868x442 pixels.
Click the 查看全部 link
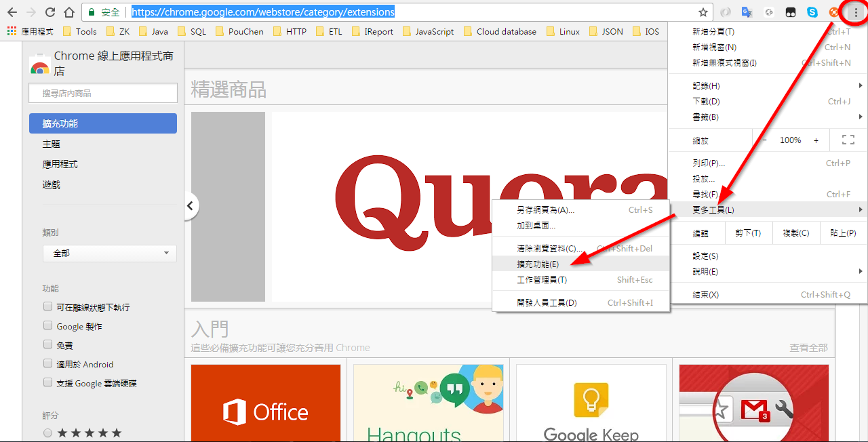point(808,347)
